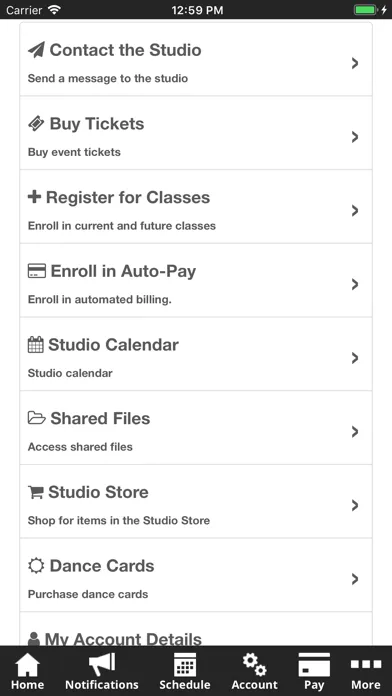The width and height of the screenshot is (392, 696).
Task: Tap the shopping cart Studio Store icon
Action: point(36,492)
